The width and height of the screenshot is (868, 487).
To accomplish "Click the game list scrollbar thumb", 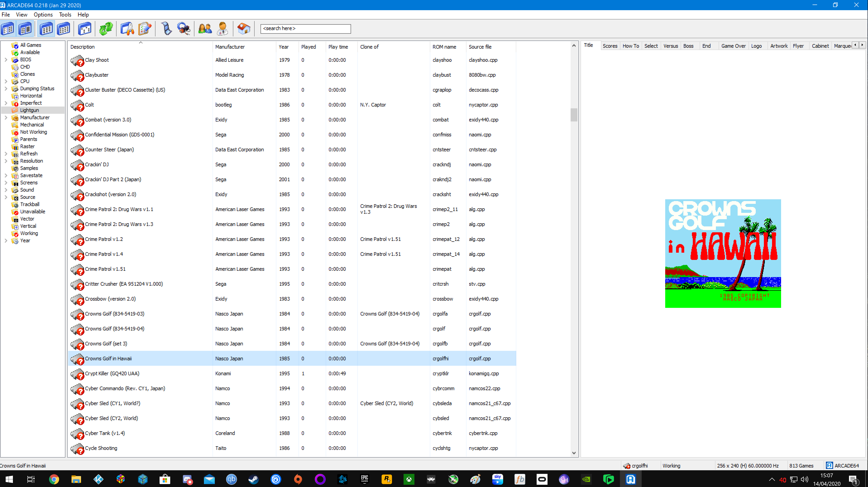I will coord(574,114).
